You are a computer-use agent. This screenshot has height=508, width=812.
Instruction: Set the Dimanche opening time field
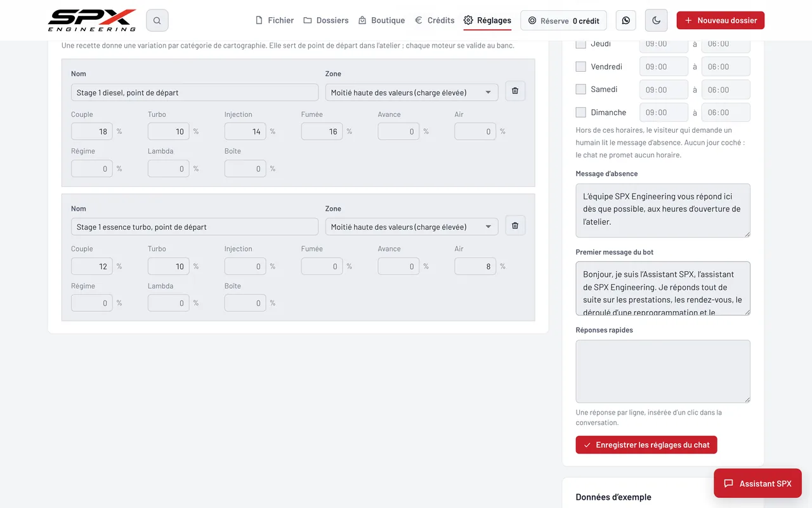(x=664, y=112)
